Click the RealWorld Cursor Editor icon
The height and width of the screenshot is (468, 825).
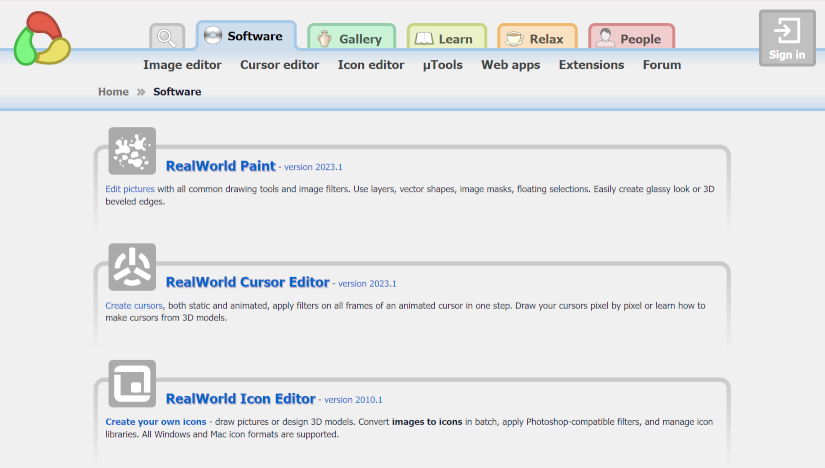tap(132, 267)
